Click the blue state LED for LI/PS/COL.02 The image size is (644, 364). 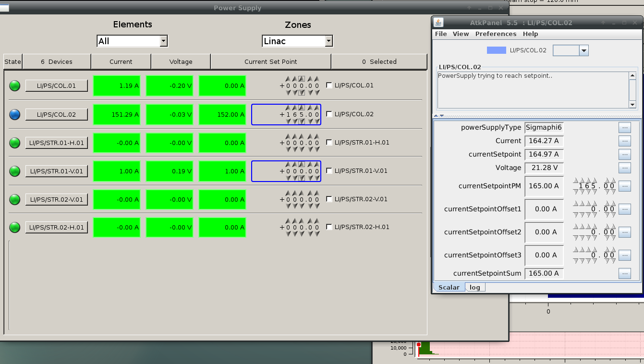[15, 114]
